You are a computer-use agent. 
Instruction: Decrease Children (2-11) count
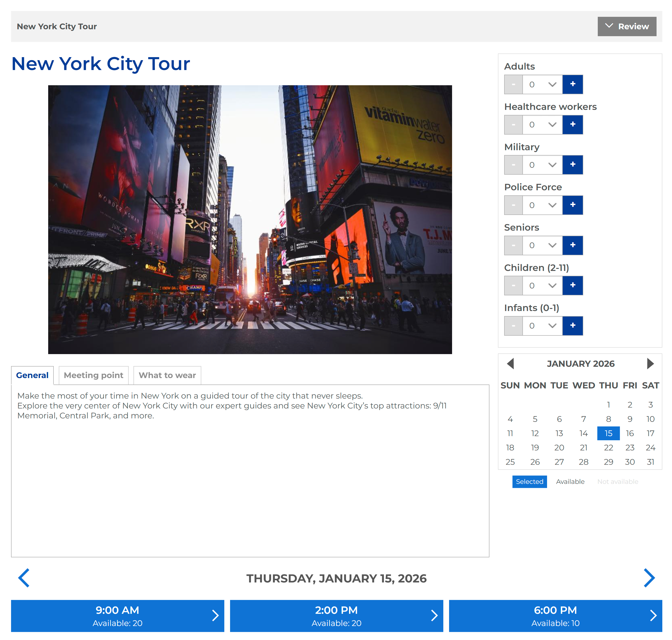pos(513,285)
